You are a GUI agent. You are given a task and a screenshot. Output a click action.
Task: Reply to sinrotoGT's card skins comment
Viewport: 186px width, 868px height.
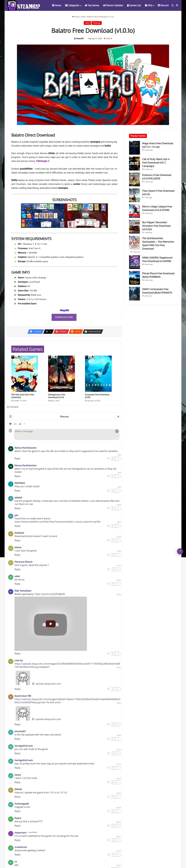click(x=17, y=739)
